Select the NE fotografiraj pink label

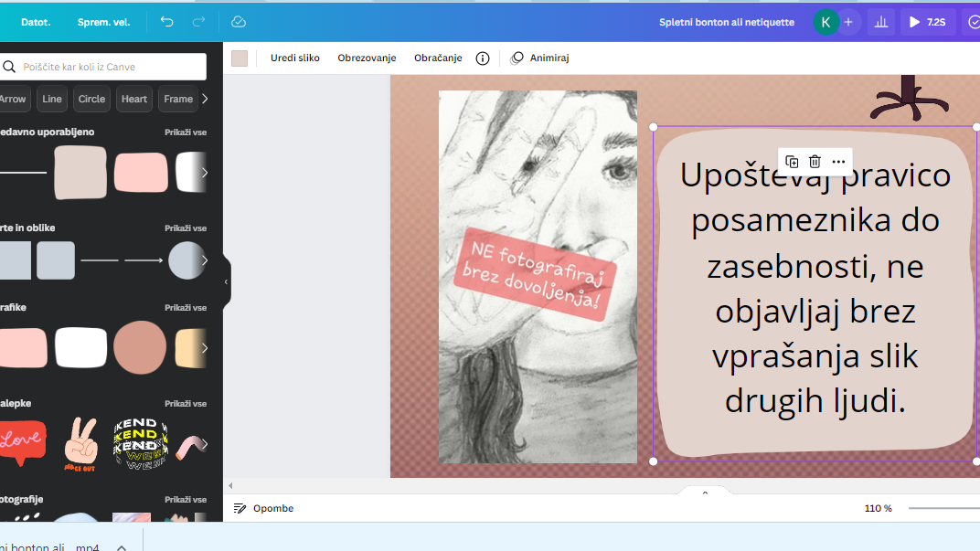pos(535,275)
